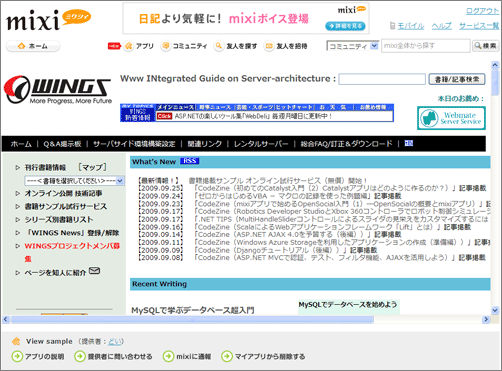Open レンタルサーバー menu item
Image resolution: width=502 pixels, height=371 pixels.
pyautogui.click(x=261, y=144)
